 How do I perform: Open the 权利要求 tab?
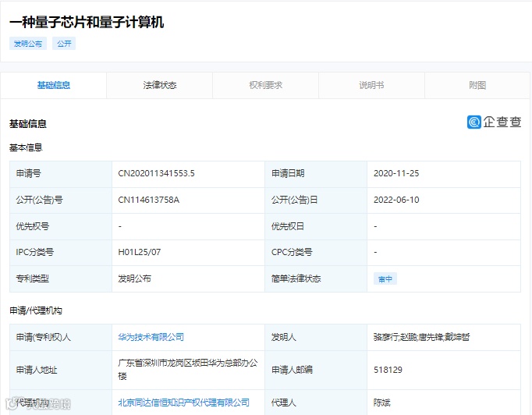(x=265, y=85)
